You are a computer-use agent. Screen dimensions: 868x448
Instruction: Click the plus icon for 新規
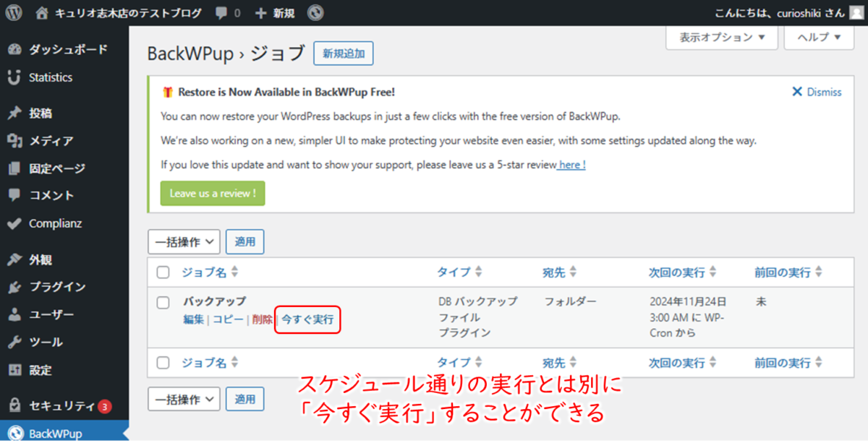(261, 13)
